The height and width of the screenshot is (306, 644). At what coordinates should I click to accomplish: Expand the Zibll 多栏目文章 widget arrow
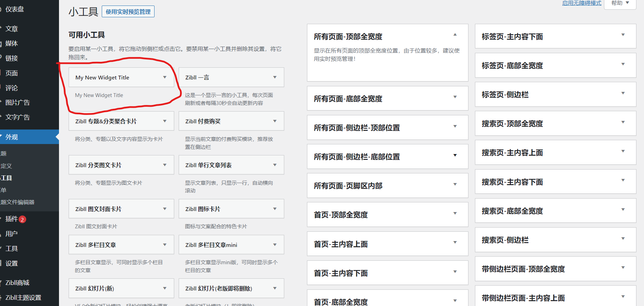click(165, 245)
